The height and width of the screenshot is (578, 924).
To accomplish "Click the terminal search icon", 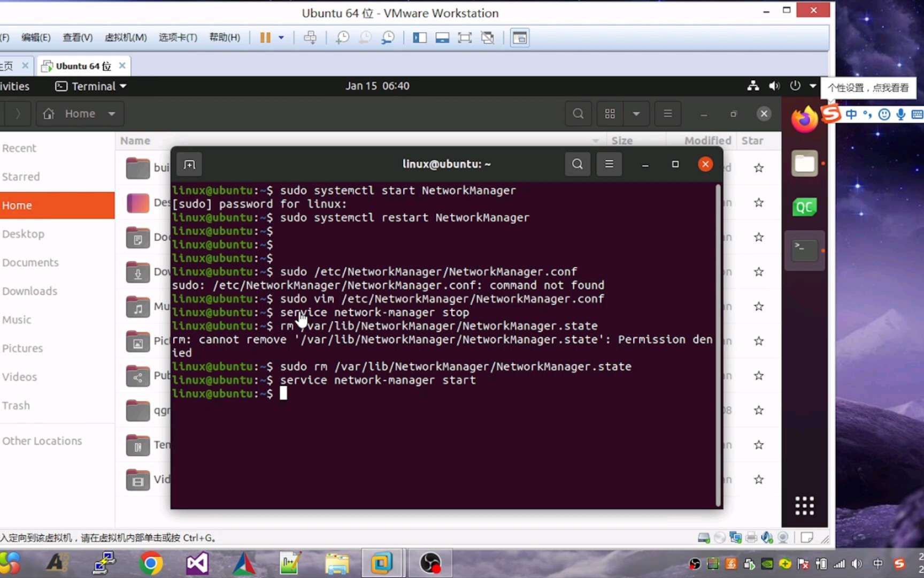I will click(577, 164).
